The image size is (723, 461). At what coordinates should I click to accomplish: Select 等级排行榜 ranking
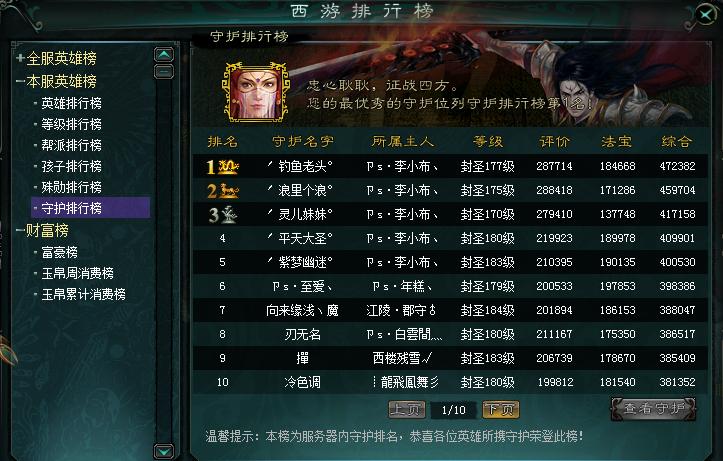[x=71, y=124]
